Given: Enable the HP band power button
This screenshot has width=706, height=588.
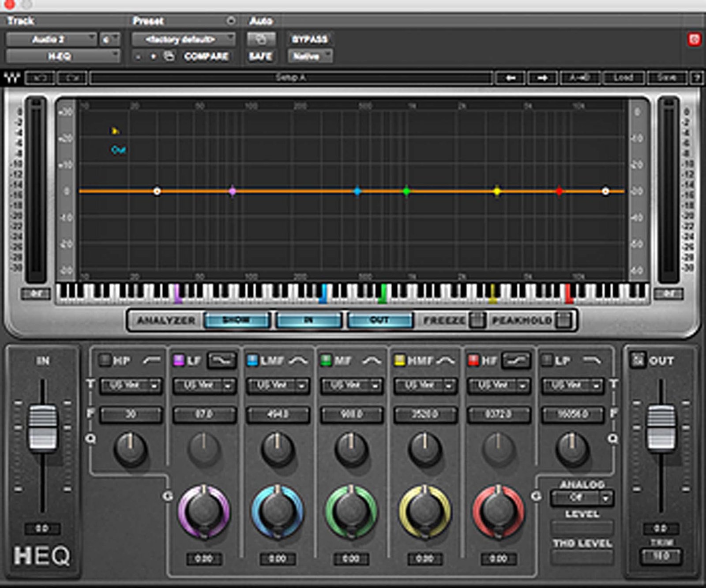Looking at the screenshot, I should pyautogui.click(x=105, y=360).
